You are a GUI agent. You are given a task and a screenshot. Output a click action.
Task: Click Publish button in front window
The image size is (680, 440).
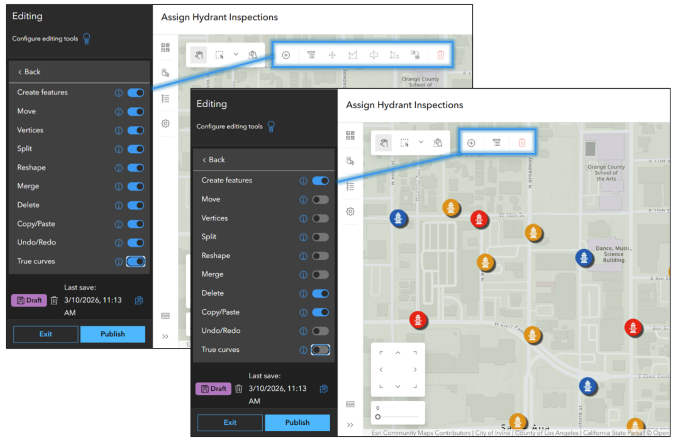click(x=297, y=422)
